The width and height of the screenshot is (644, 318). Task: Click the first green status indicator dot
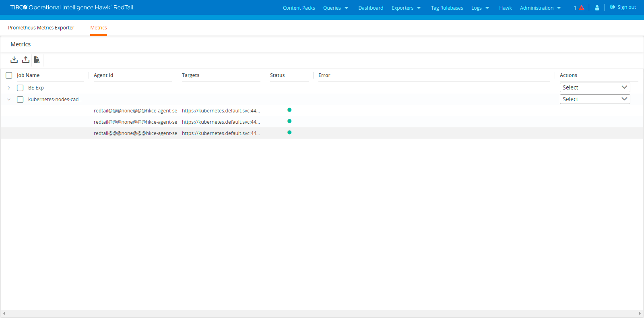coord(289,110)
